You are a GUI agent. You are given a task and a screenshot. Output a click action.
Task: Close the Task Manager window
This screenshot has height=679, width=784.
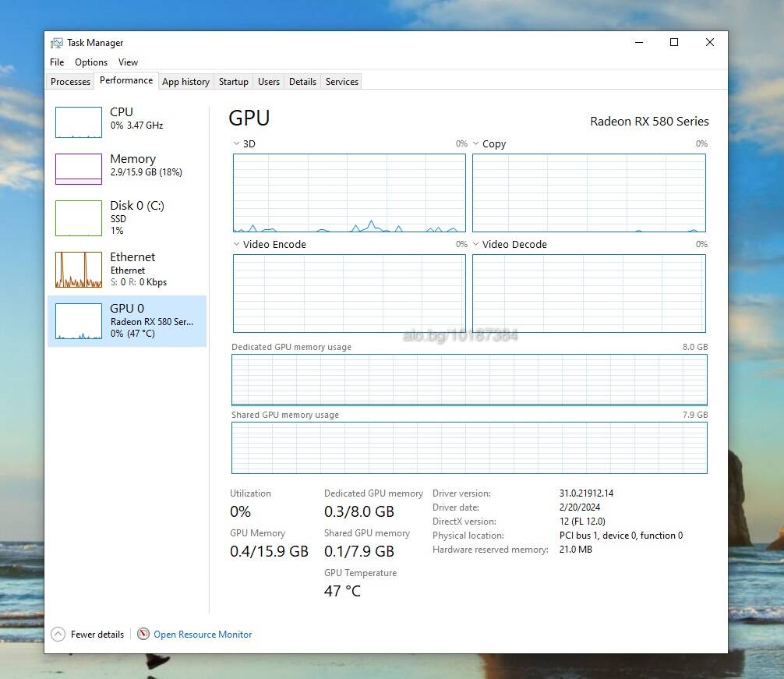tap(709, 43)
